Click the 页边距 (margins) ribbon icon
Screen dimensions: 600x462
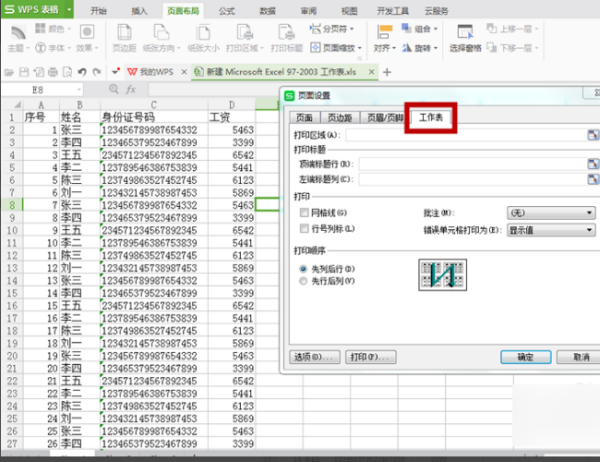(124, 40)
